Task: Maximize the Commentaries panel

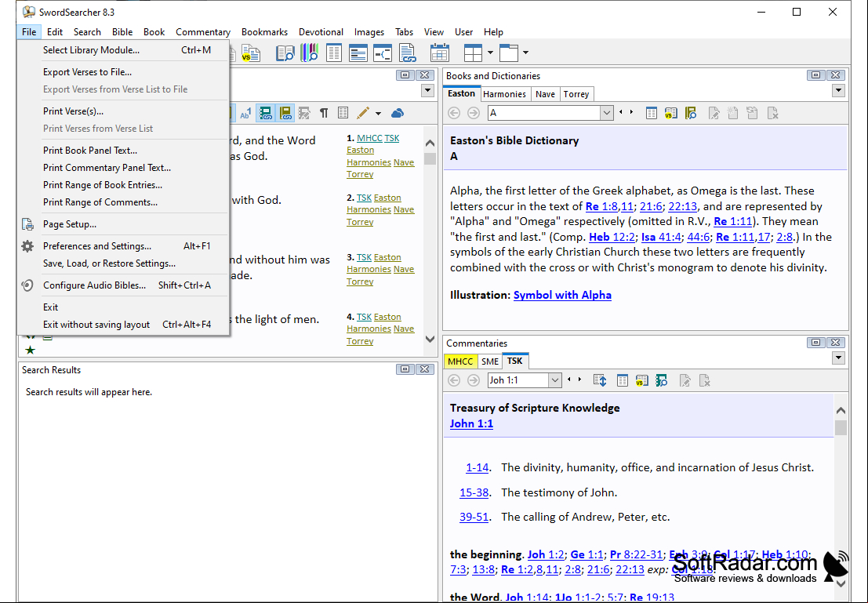Action: (815, 343)
